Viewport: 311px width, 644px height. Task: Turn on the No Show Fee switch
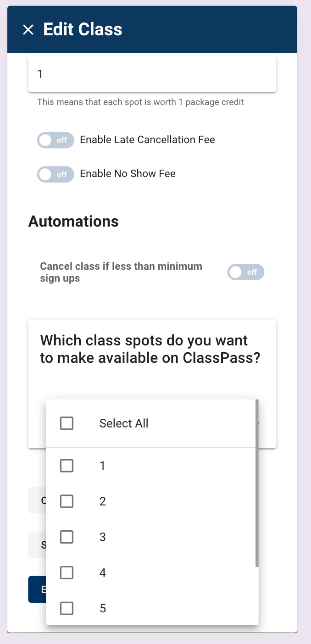point(56,174)
